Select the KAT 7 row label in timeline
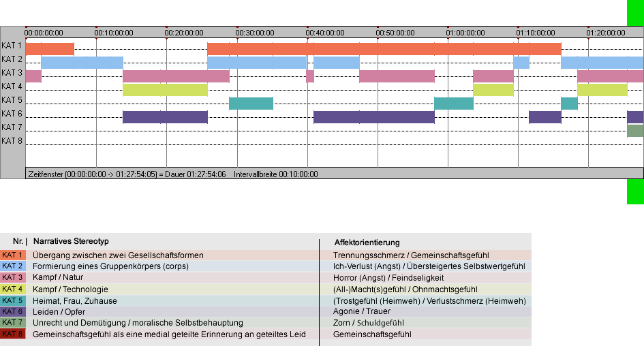The width and height of the screenshot is (644, 361). 12,127
